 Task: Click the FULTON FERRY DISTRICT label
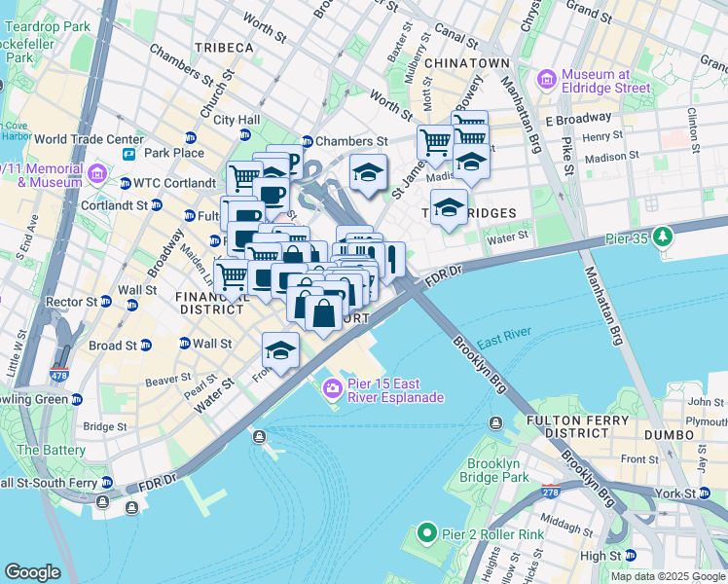pyautogui.click(x=577, y=427)
